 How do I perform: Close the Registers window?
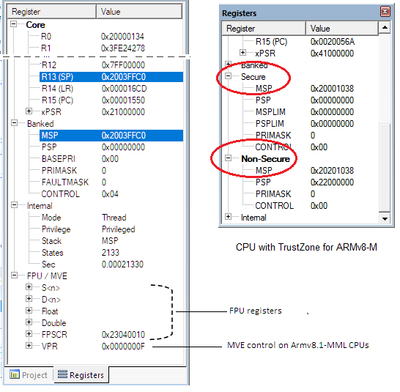pos(385,12)
